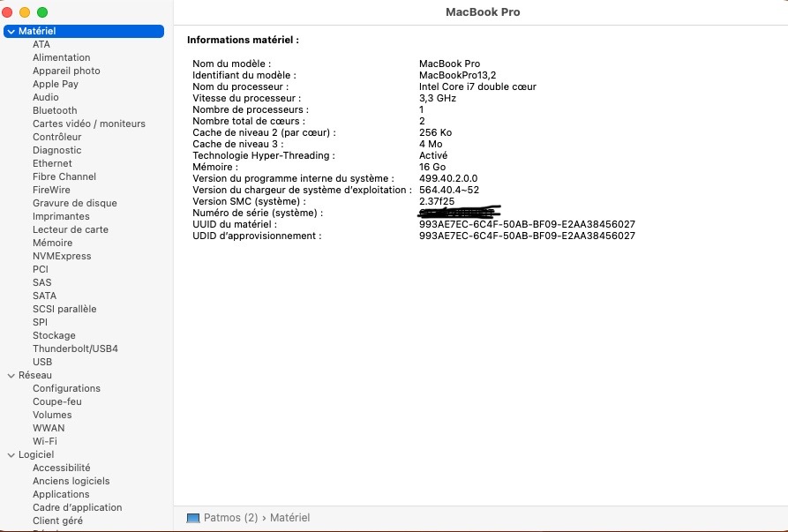Viewport: 788px width, 532px height.
Task: Click SMC version value 2.37f25
Action: click(x=437, y=201)
